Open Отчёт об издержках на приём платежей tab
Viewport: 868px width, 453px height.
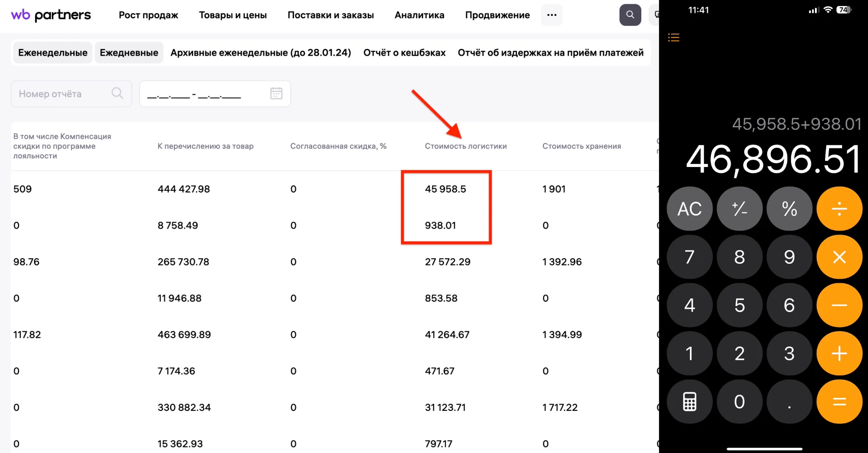pyautogui.click(x=551, y=53)
